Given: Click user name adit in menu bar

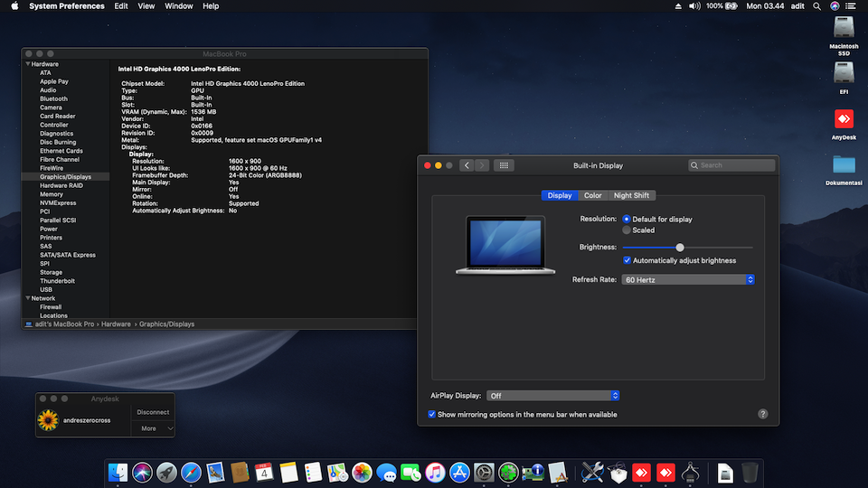Looking at the screenshot, I should (797, 6).
